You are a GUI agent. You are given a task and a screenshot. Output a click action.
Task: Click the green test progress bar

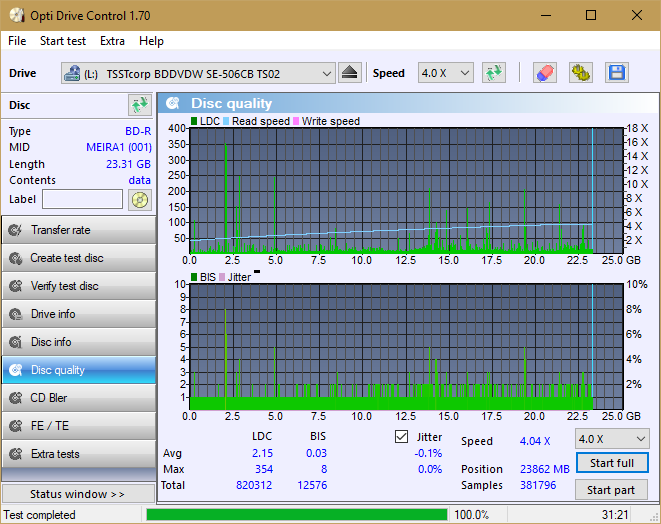(x=297, y=515)
